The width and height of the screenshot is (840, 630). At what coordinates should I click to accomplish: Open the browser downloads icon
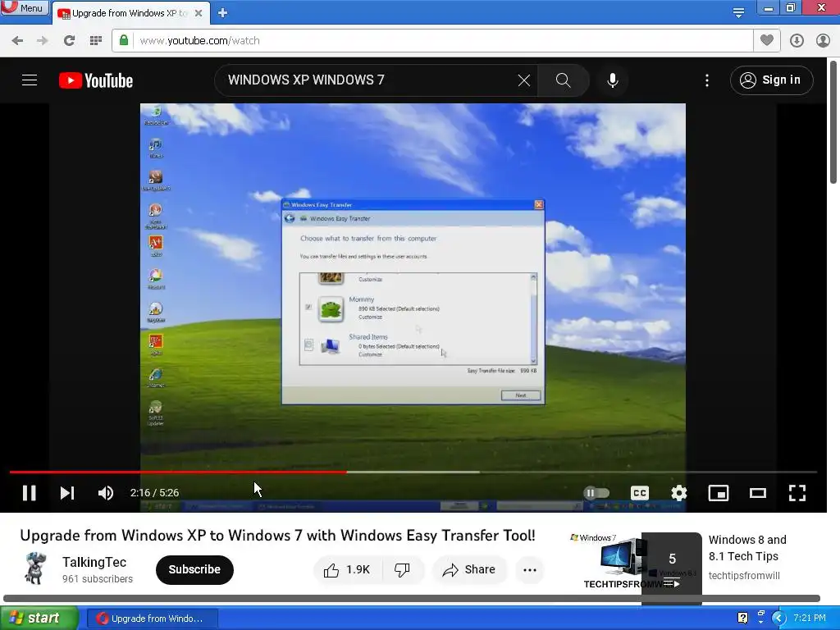coord(797,41)
